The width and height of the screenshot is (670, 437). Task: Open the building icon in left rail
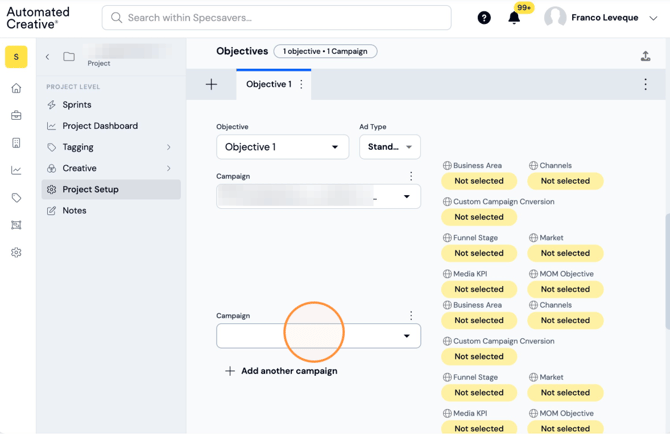[x=16, y=143]
